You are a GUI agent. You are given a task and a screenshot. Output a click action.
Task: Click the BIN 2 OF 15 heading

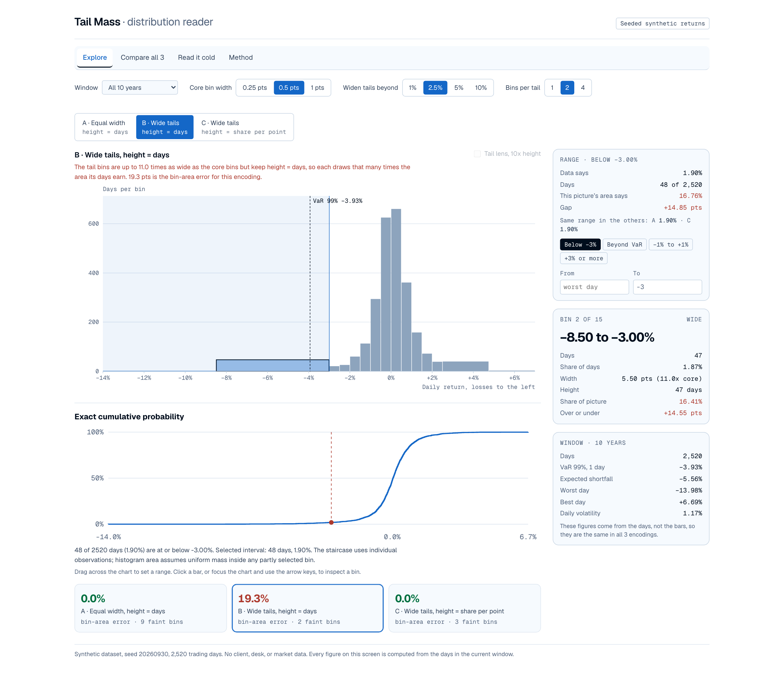pos(581,319)
